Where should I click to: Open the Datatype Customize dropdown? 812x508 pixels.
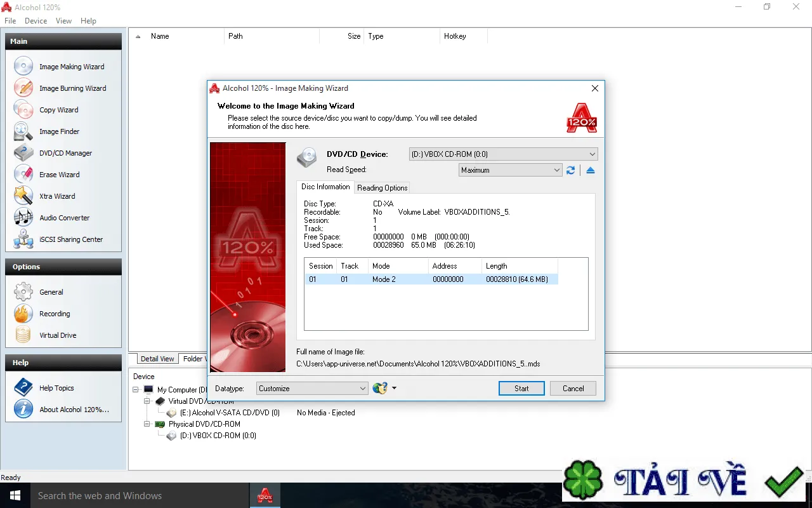tap(312, 389)
